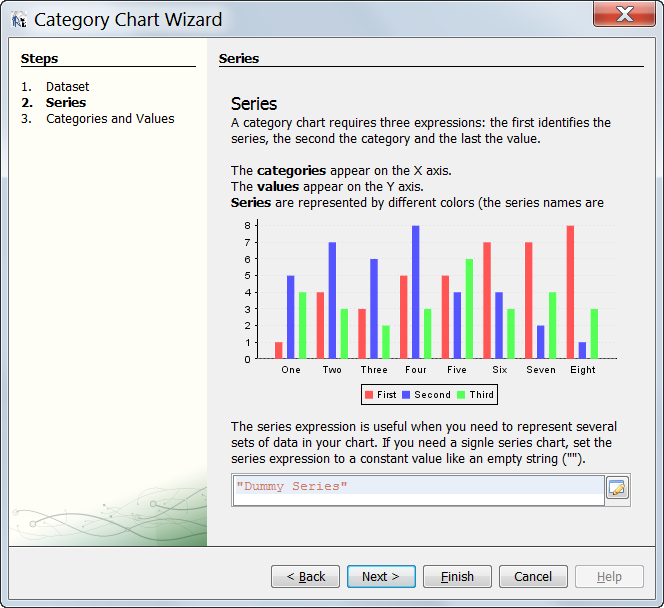Click the red First legend swatch
Image resolution: width=664 pixels, height=608 pixels.
coord(369,395)
